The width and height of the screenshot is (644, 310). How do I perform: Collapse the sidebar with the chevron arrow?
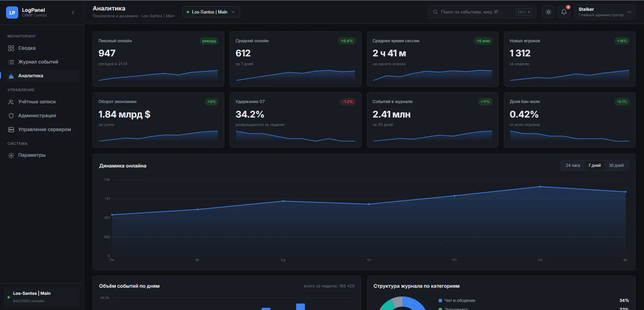pos(73,12)
